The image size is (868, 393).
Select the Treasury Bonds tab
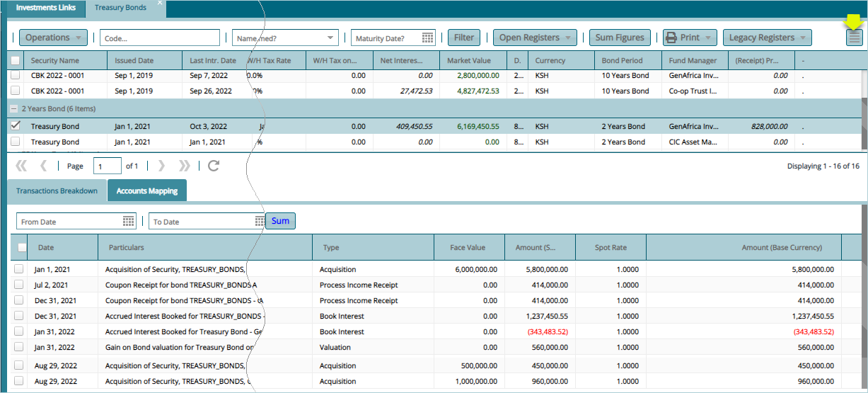point(120,8)
